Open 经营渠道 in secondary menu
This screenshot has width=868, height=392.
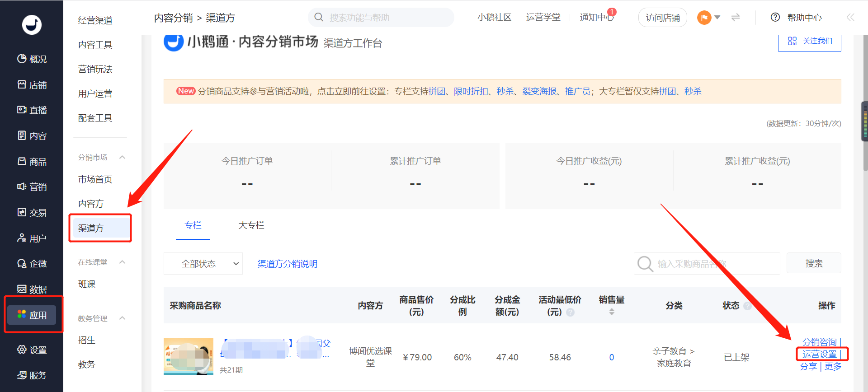coord(95,20)
